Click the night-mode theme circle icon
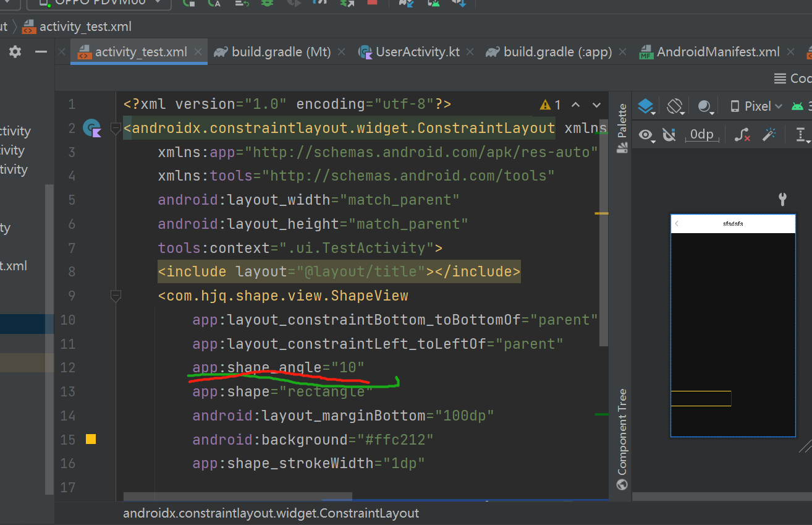Image resolution: width=812 pixels, height=525 pixels. coord(706,105)
